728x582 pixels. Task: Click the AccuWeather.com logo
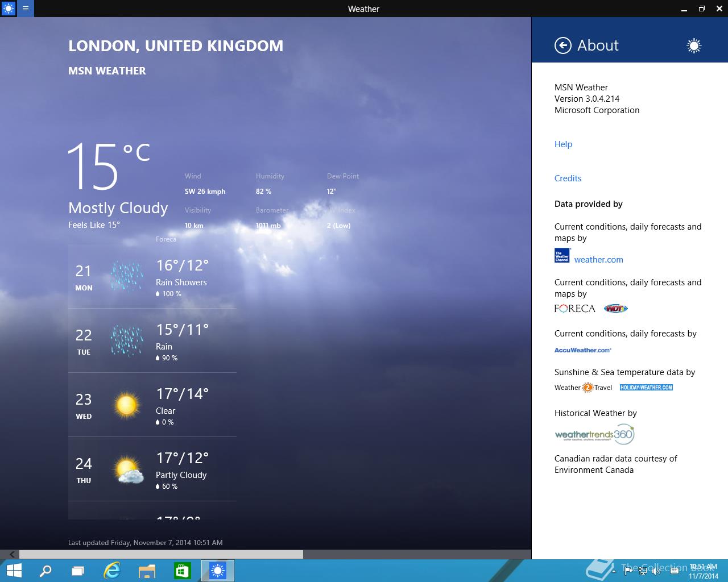pos(583,350)
